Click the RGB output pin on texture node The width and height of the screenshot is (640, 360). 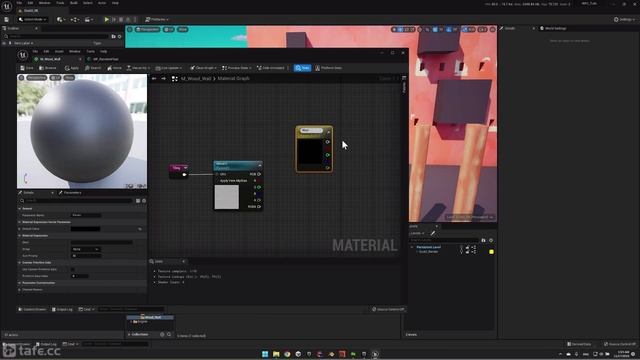click(x=259, y=174)
